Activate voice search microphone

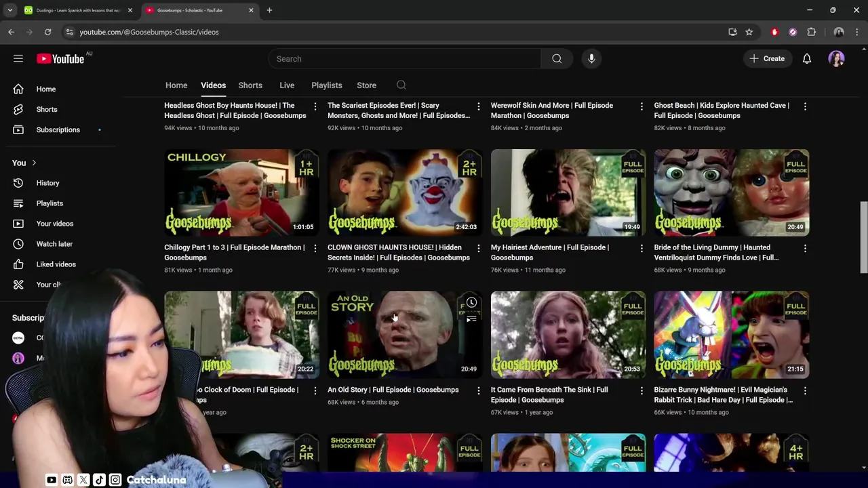coord(591,59)
